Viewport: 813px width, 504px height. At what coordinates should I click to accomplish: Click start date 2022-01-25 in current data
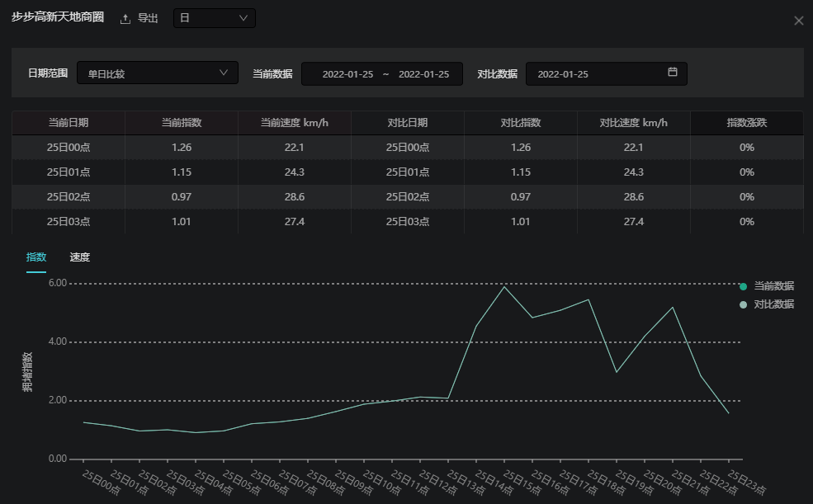pyautogui.click(x=347, y=74)
